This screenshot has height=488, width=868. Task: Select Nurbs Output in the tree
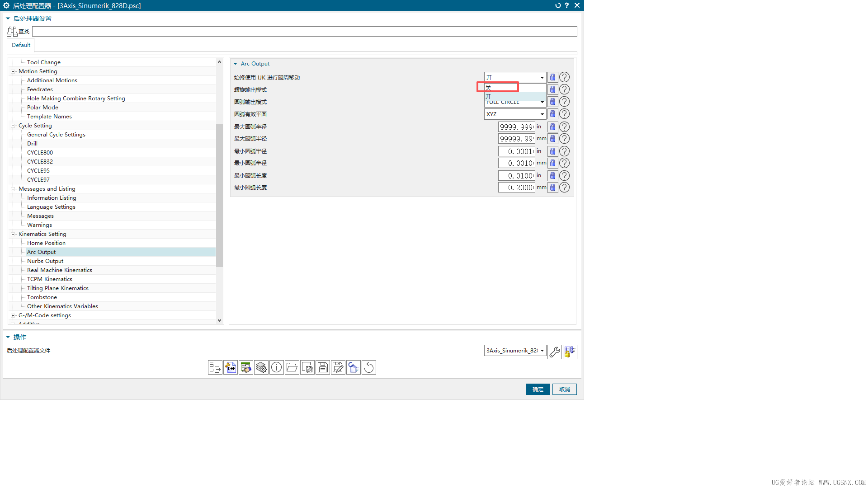click(x=45, y=261)
